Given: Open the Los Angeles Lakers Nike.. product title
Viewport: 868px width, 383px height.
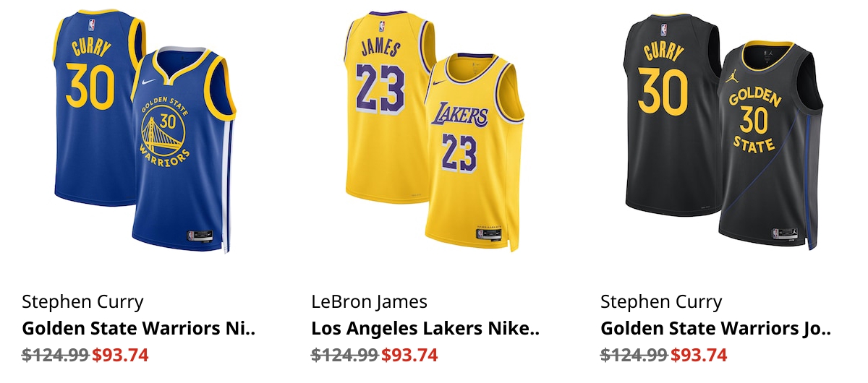Looking at the screenshot, I should coord(425,329).
